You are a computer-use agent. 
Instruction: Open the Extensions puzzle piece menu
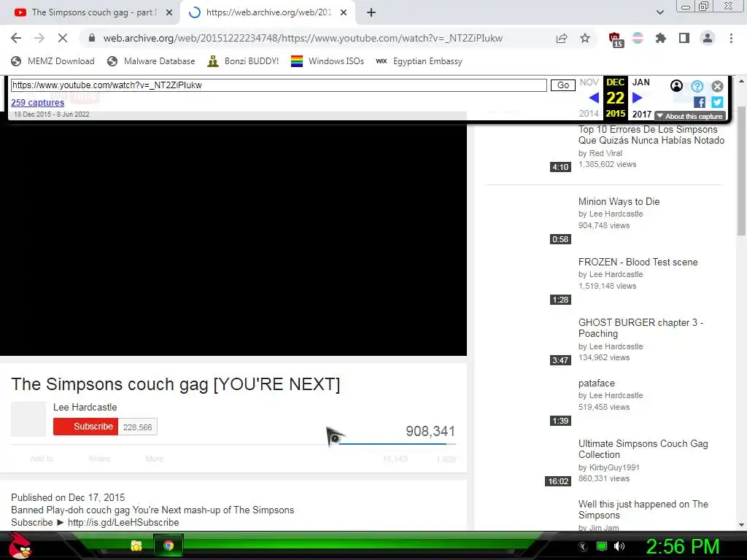click(661, 38)
